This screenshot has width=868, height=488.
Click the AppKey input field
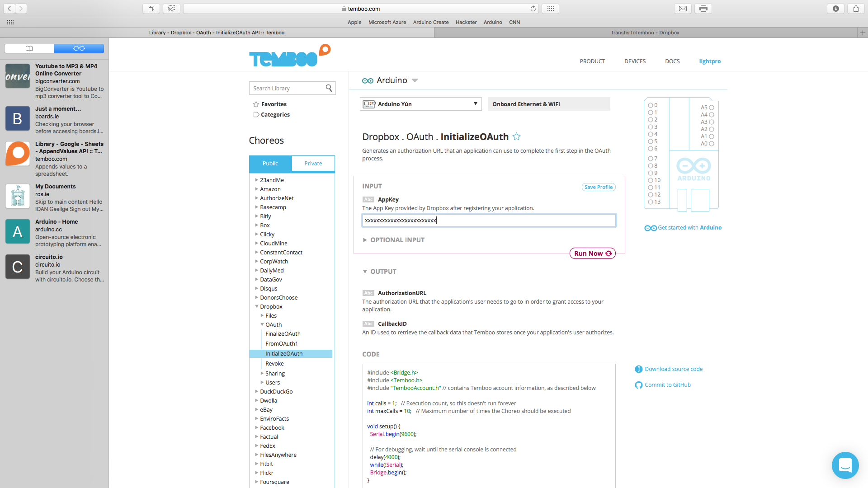tap(488, 221)
